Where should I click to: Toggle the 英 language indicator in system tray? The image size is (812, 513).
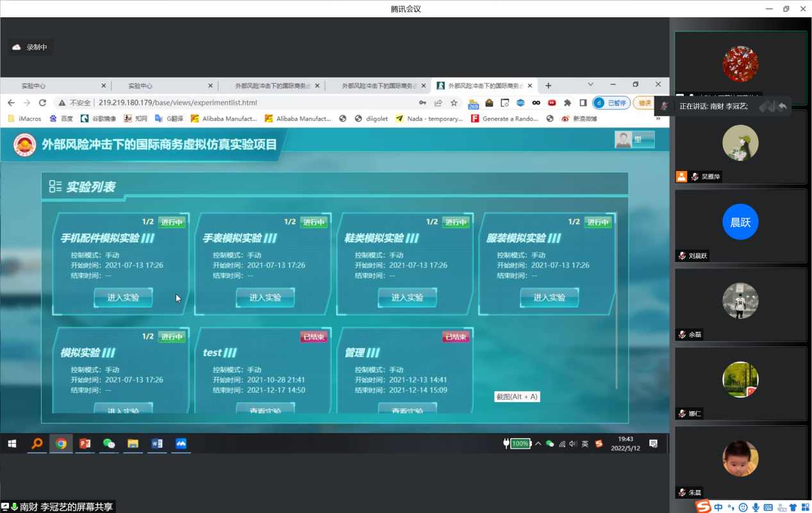pos(584,443)
